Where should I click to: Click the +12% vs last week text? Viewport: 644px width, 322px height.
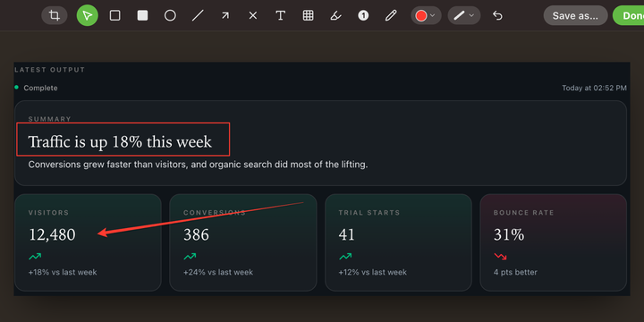click(372, 272)
